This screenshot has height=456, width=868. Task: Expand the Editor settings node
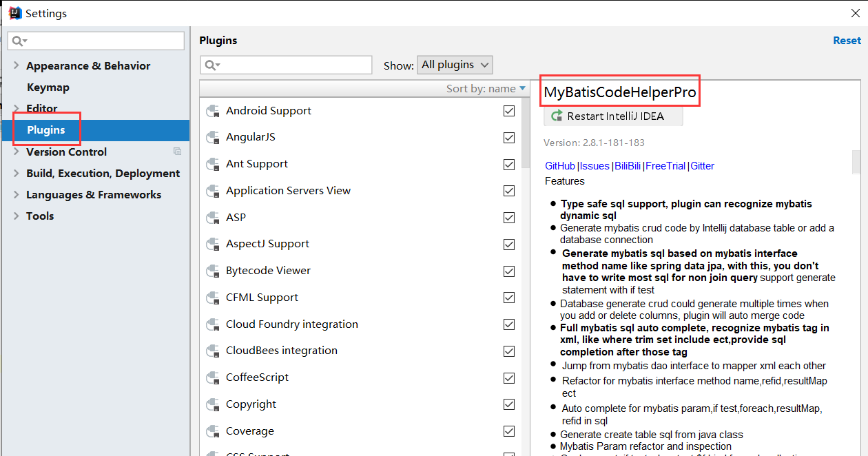pos(17,108)
